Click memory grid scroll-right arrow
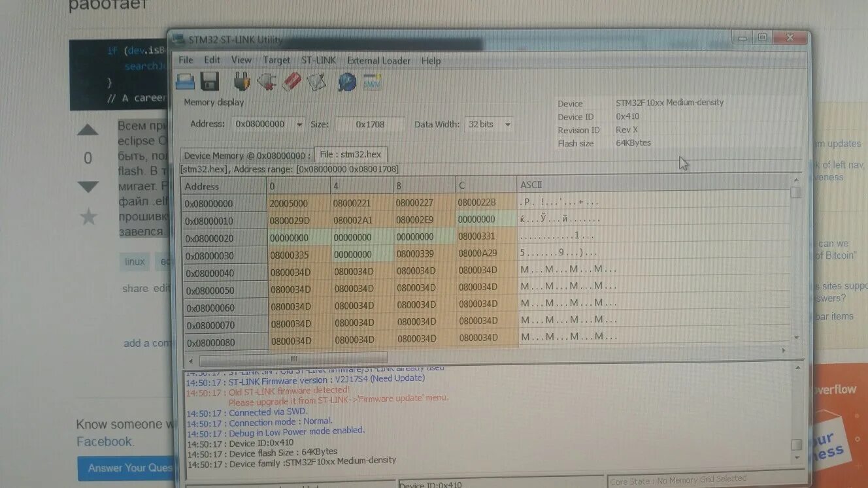The width and height of the screenshot is (868, 488). [x=784, y=351]
